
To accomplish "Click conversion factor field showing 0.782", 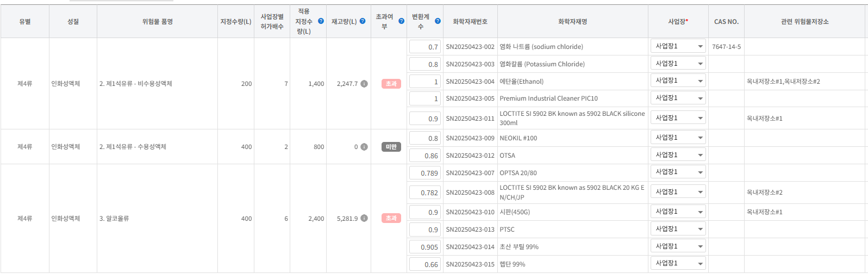I will click(424, 193).
